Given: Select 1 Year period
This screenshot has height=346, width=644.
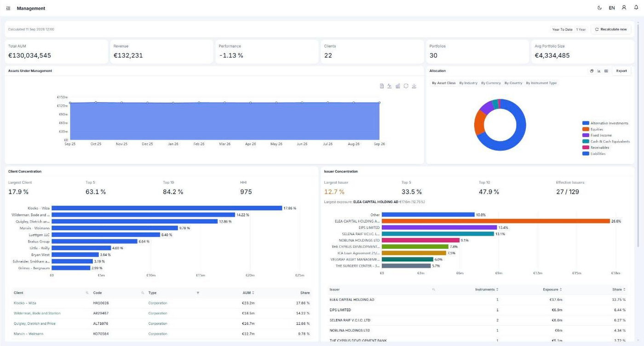Looking at the screenshot, I should click(x=581, y=29).
